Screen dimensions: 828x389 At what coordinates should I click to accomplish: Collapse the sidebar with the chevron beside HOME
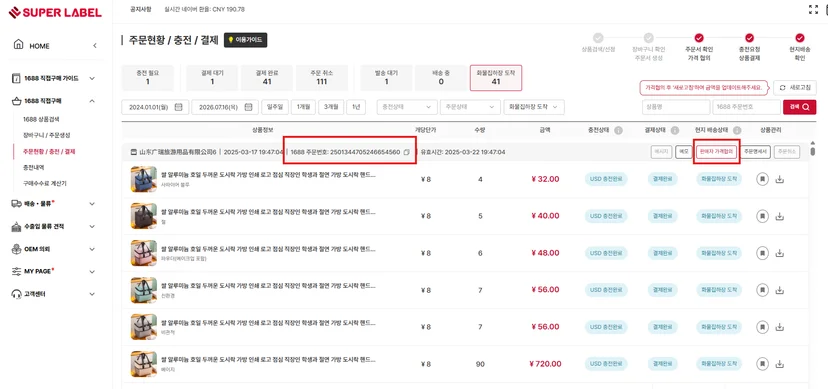(x=95, y=46)
